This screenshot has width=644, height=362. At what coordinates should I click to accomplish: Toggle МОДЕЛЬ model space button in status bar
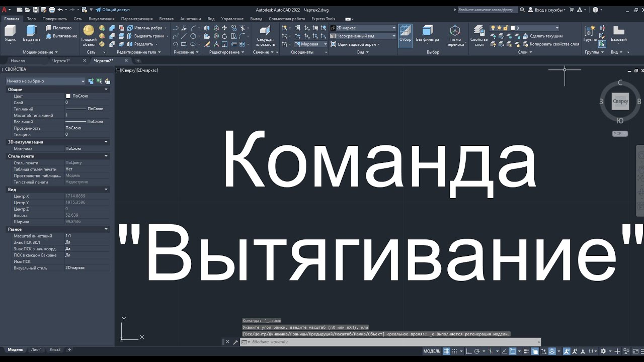coord(432,351)
